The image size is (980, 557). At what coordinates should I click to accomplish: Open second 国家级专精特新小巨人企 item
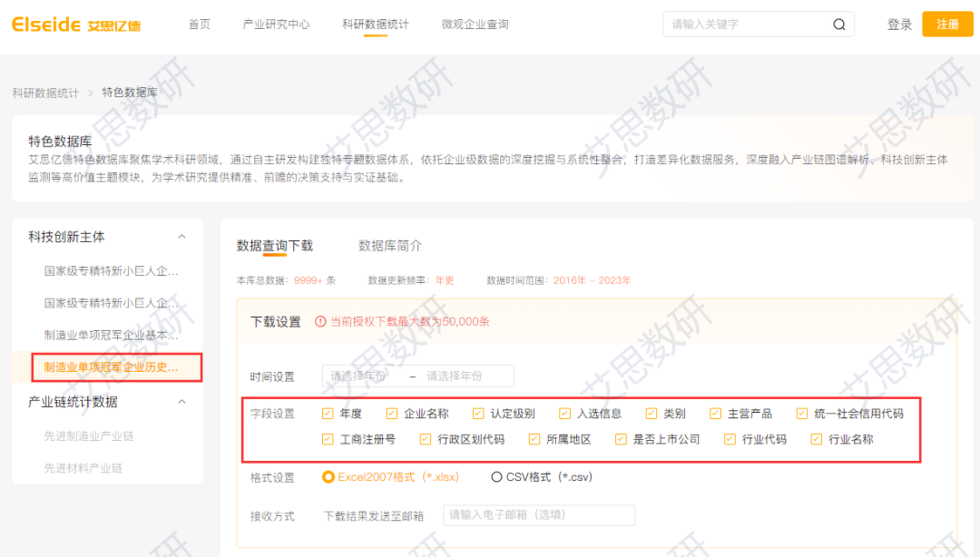click(x=112, y=303)
